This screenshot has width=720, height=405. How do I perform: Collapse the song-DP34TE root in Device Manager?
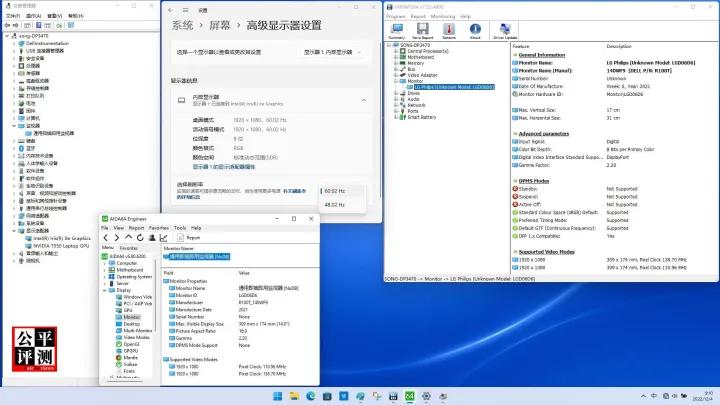click(7, 36)
